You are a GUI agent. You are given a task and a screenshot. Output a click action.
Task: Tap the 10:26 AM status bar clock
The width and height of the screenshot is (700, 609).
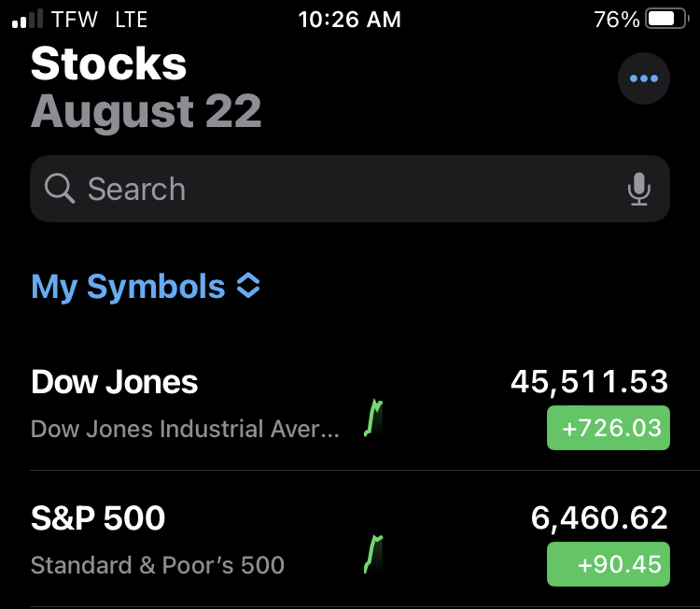[x=350, y=20]
